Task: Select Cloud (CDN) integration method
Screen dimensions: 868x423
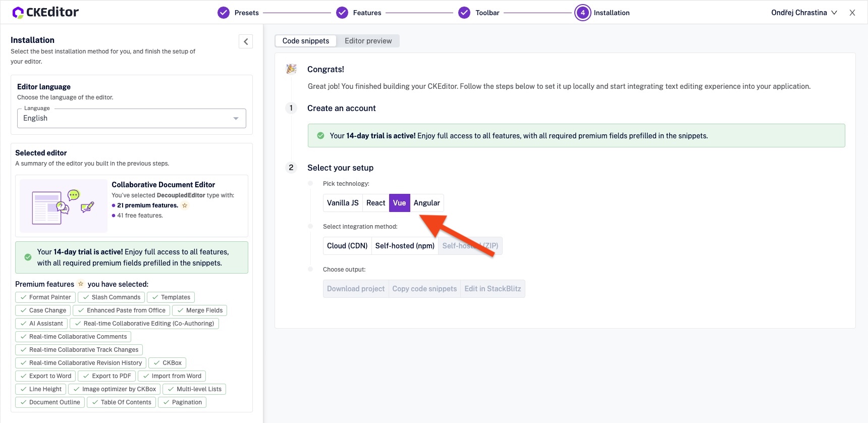Action: 347,246
